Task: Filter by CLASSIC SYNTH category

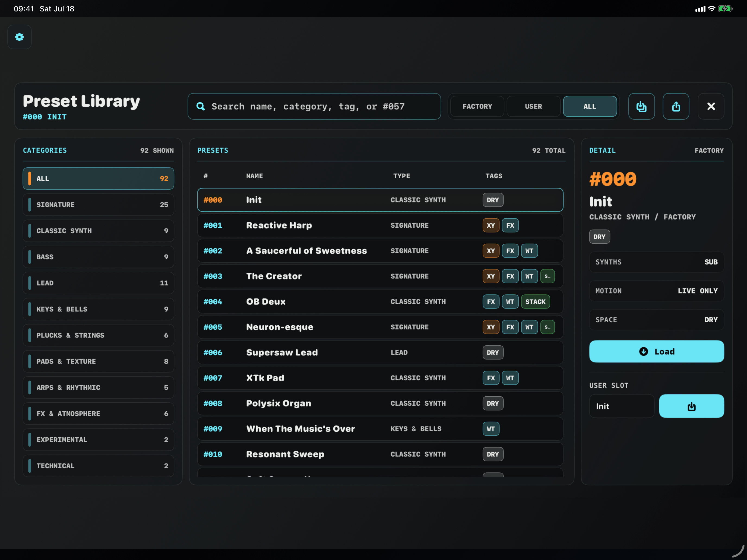Action: (x=98, y=231)
